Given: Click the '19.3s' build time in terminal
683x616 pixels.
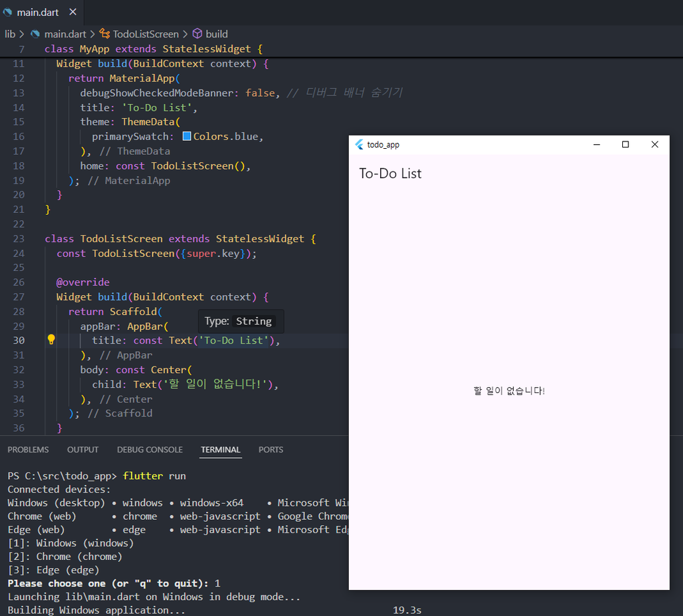Looking at the screenshot, I should 407,611.
